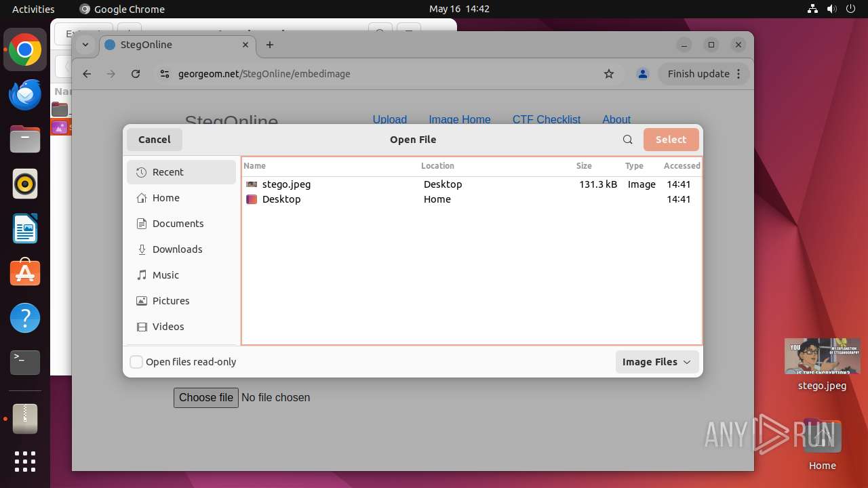Screen dimensions: 868x488
Task: Click the address bar URL
Action: tap(264, 74)
